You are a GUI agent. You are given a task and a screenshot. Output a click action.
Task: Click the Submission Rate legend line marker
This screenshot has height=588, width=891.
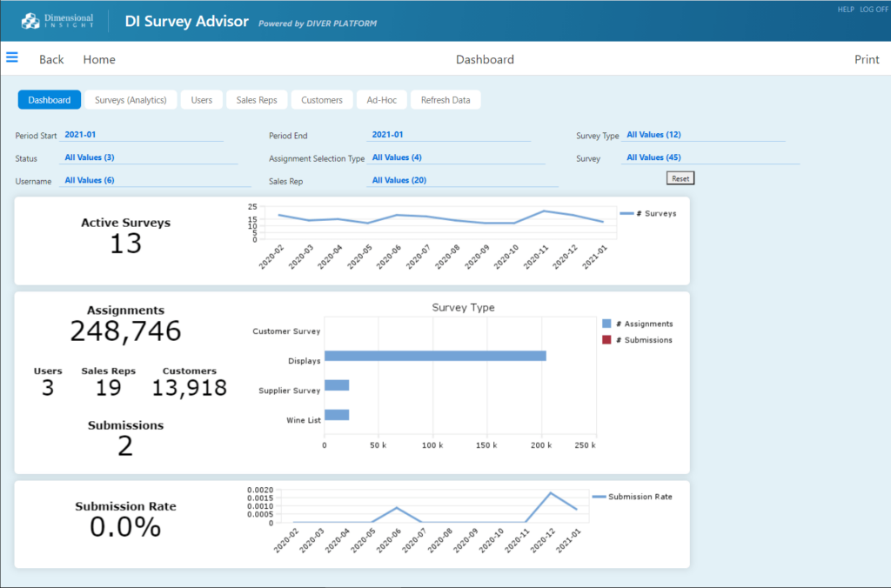tap(599, 497)
